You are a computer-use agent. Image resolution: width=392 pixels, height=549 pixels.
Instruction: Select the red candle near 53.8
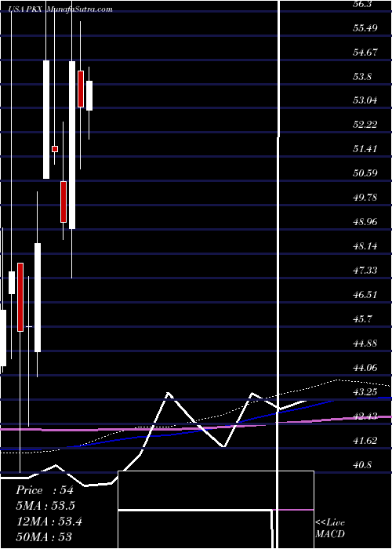tap(81, 89)
